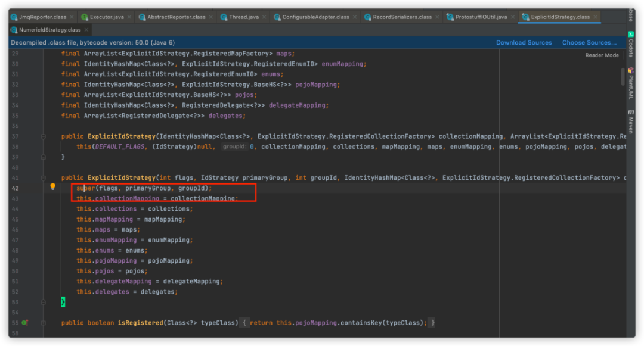Close the ConfigurableAdapter.class tab
The width and height of the screenshot is (644, 346).
click(354, 17)
